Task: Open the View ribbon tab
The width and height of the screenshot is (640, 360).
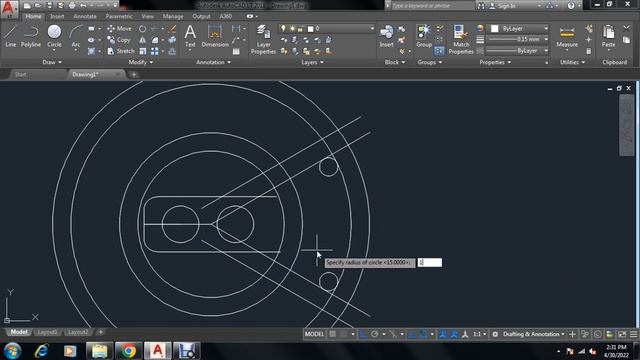Action: (x=147, y=16)
